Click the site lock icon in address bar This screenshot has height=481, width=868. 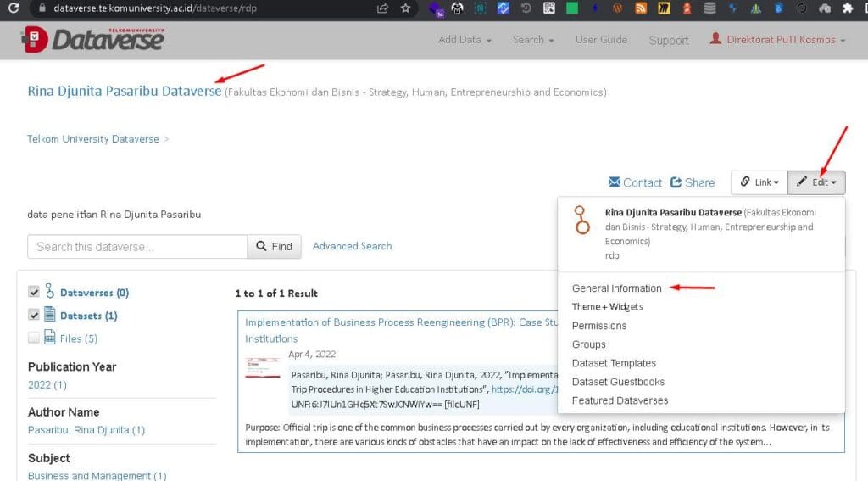pyautogui.click(x=42, y=8)
